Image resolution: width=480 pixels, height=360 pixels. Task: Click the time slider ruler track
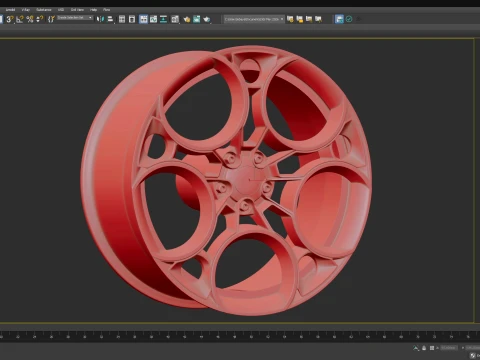tap(240, 336)
